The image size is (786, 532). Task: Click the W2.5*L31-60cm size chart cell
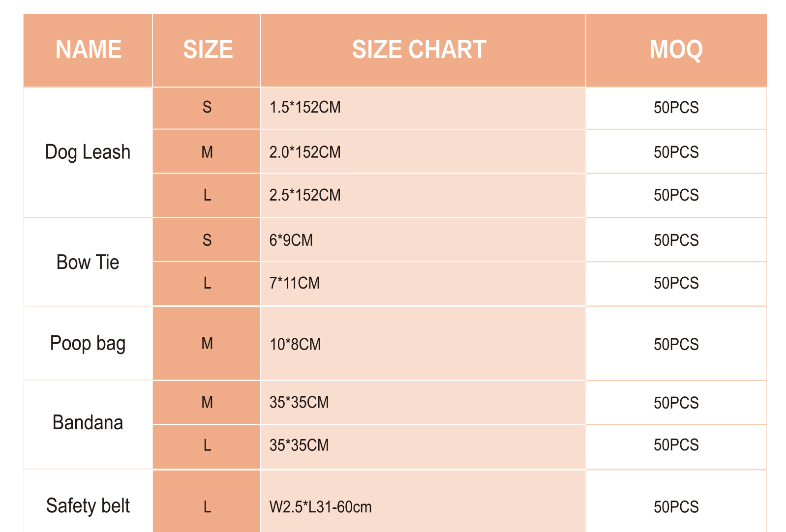point(321,506)
